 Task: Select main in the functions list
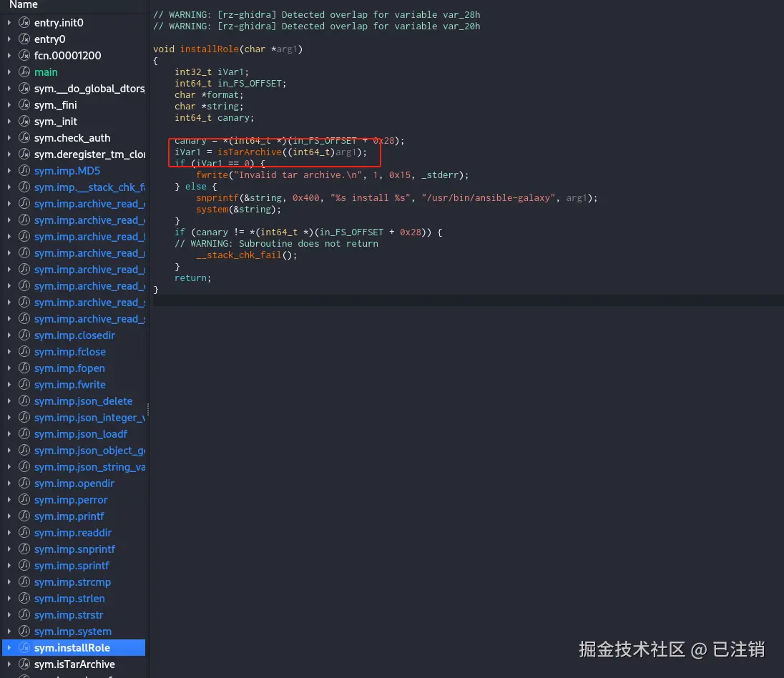coord(46,72)
